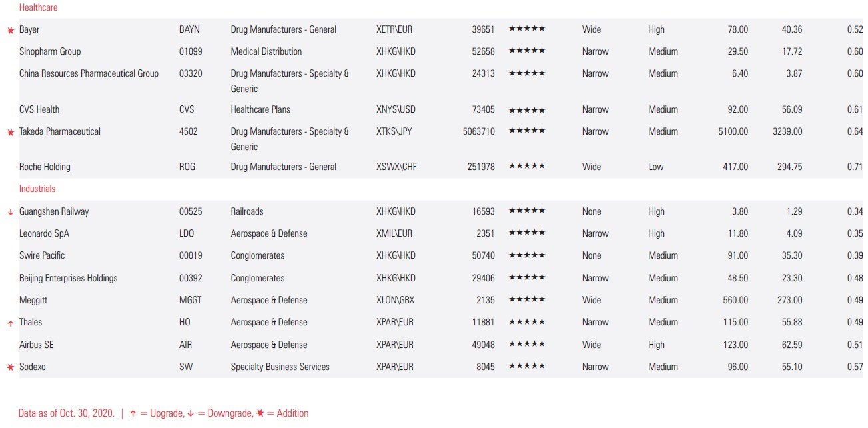
Task: Click the addition star beside Sodexo
Action: (10, 368)
